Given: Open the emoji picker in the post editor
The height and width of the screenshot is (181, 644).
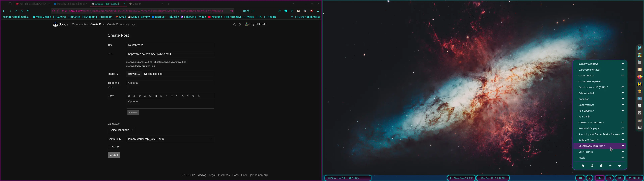Looking at the screenshot, I should (145, 96).
